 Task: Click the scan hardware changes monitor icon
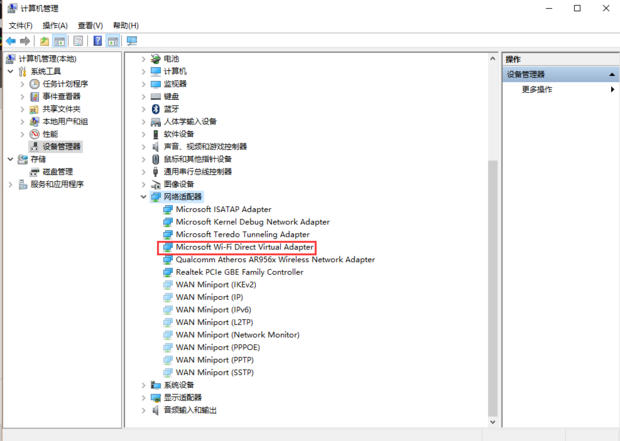[132, 41]
